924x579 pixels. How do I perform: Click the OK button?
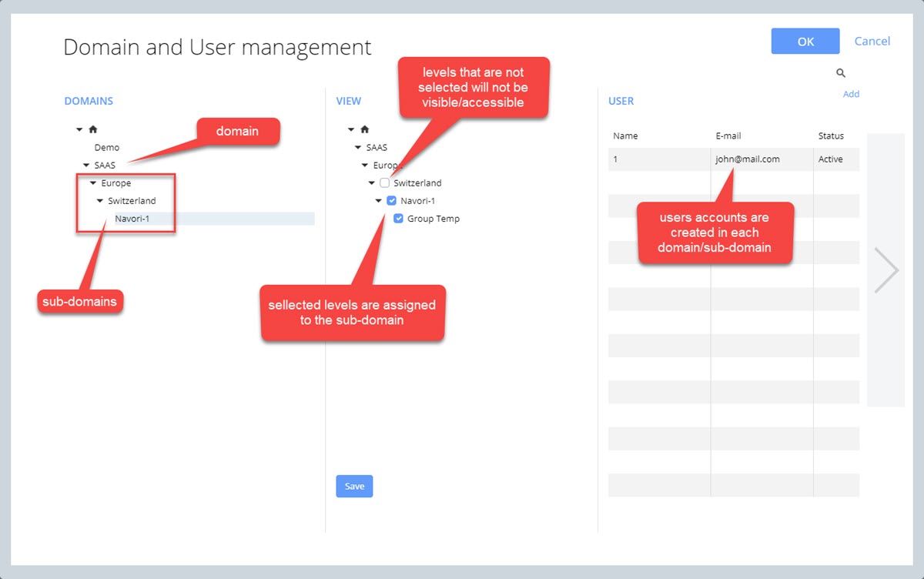point(805,42)
